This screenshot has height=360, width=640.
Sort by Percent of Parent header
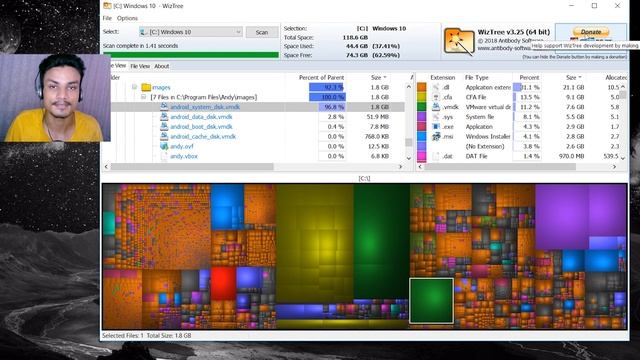point(321,77)
